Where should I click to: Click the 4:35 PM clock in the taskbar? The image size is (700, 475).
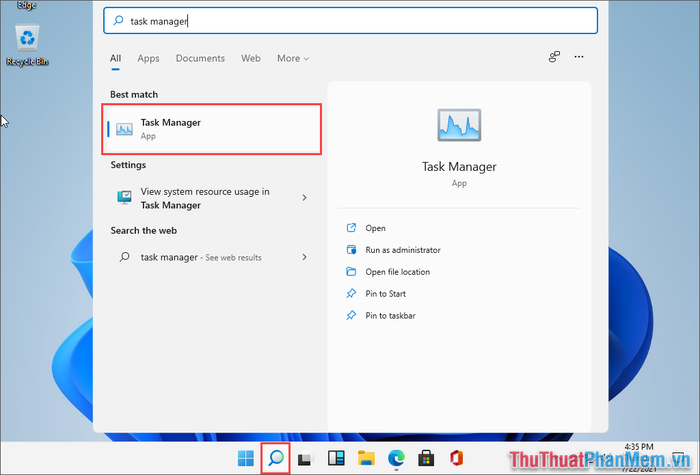coord(638,447)
